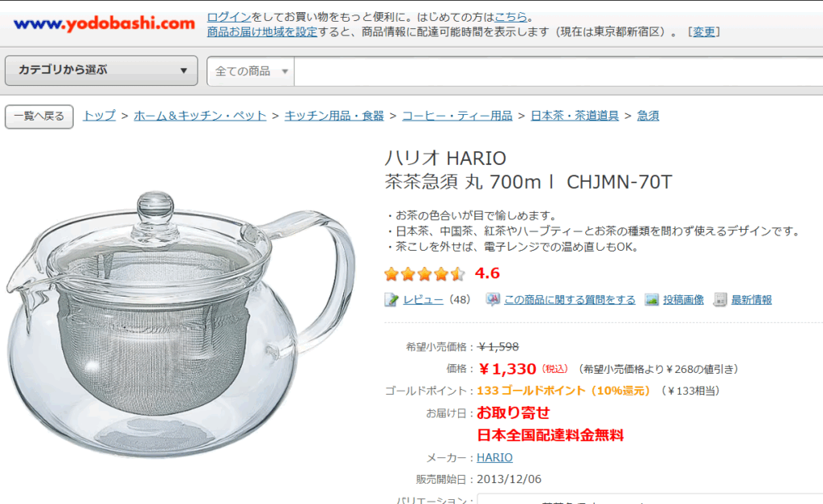
Task: Click the review pencil icon
Action: coord(391,300)
